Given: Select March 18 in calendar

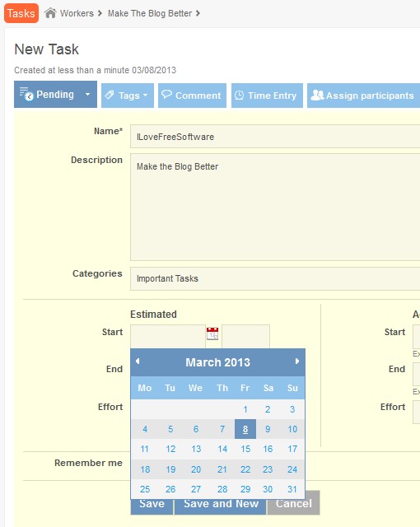Looking at the screenshot, I should [x=145, y=469].
